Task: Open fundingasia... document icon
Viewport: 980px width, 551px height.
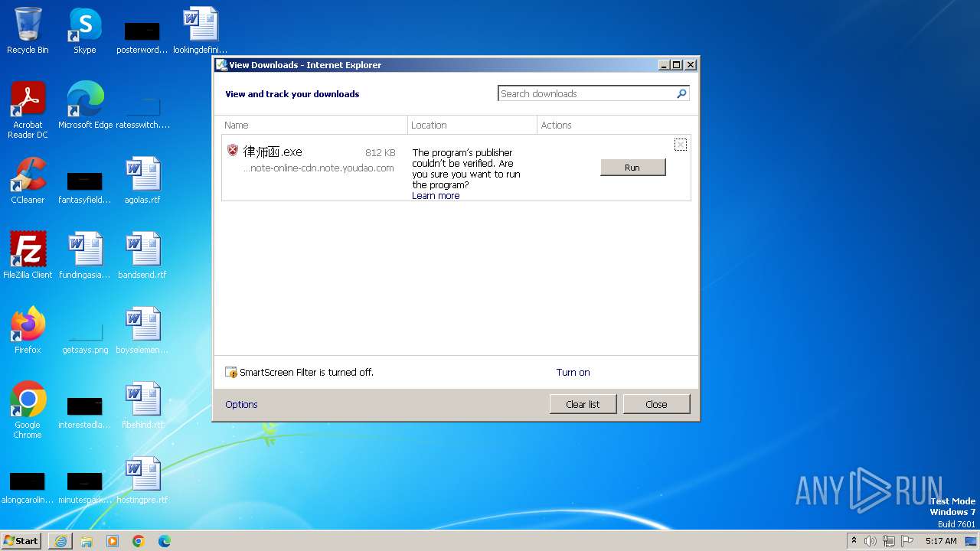Action: coord(85,256)
